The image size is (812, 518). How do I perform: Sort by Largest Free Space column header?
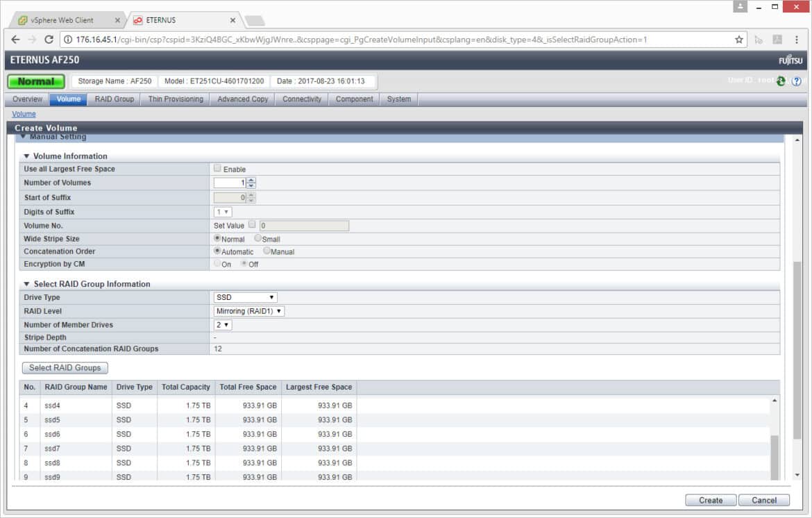tap(319, 387)
